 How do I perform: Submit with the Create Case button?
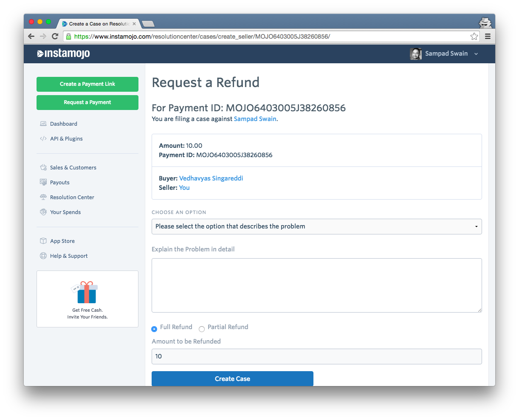232,378
